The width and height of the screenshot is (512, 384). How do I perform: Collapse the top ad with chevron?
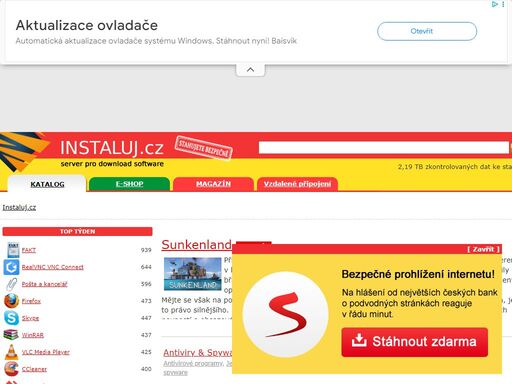pyautogui.click(x=250, y=70)
